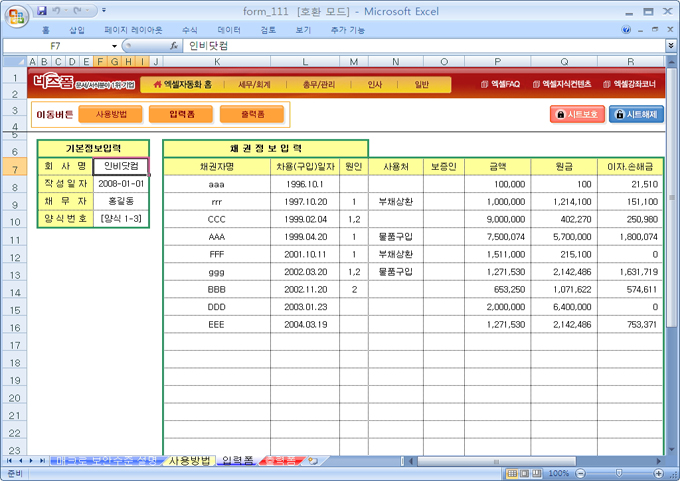Screen dimensions: 680x481
Task: Click the 사용방법 orange button
Action: pos(109,115)
